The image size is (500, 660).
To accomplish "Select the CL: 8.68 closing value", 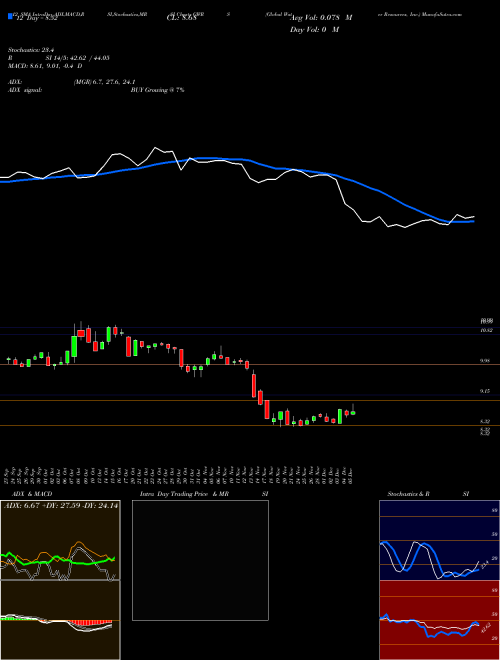I will point(184,19).
